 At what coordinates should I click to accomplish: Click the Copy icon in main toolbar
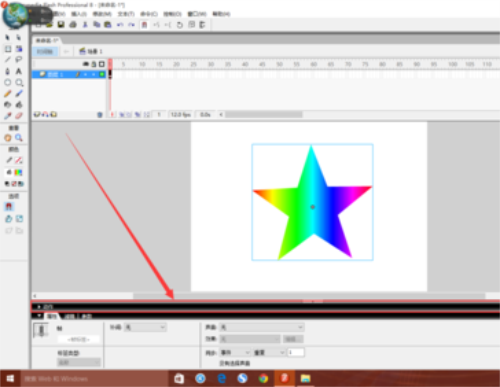pyautogui.click(x=97, y=25)
